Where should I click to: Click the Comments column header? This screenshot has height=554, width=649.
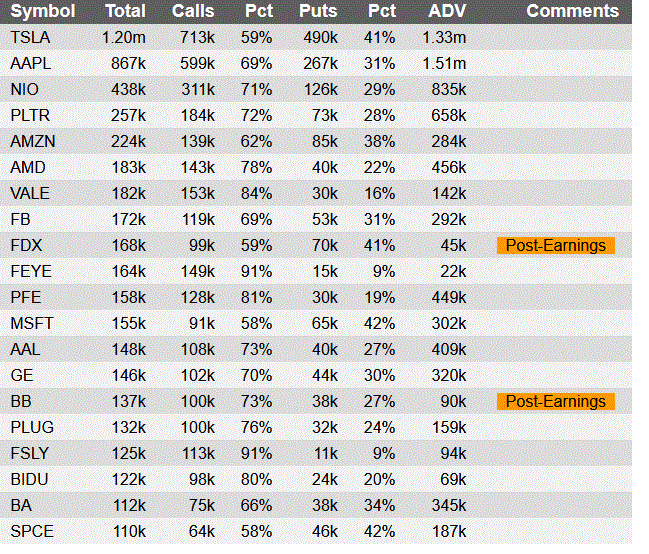pyautogui.click(x=572, y=11)
